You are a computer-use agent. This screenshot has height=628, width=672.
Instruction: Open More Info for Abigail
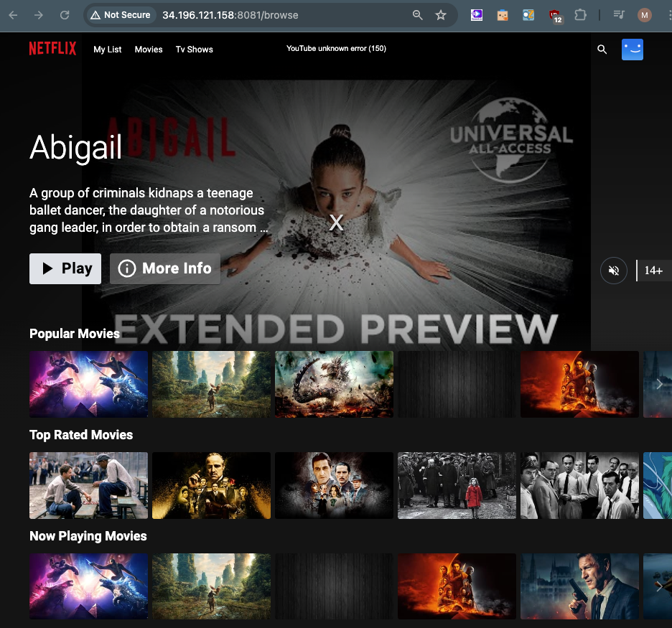click(x=165, y=268)
